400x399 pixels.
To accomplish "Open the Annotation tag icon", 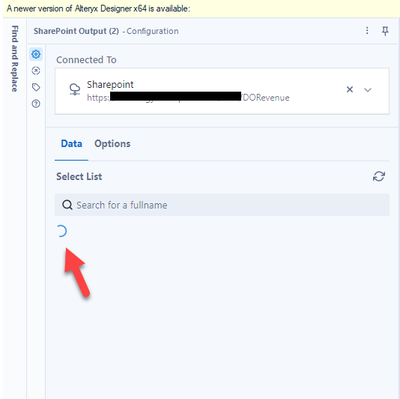I will pos(36,87).
